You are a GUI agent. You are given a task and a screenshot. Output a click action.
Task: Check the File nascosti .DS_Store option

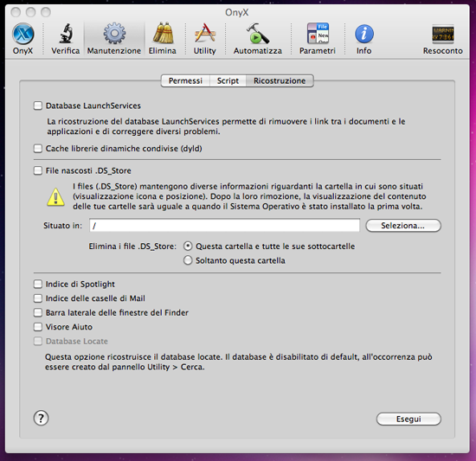coord(38,170)
